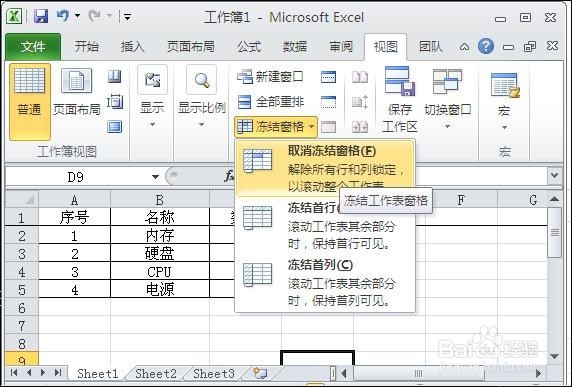The width and height of the screenshot is (572, 387).
Task: Click the custom views icon
Action: pos(115,102)
